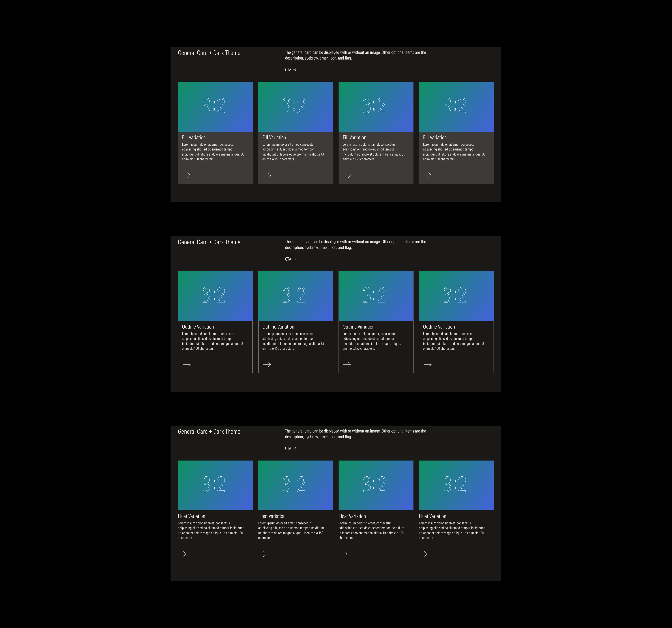The image size is (672, 628).
Task: Select the 3:2 image on the third Float Variation card
Action: pyautogui.click(x=376, y=485)
